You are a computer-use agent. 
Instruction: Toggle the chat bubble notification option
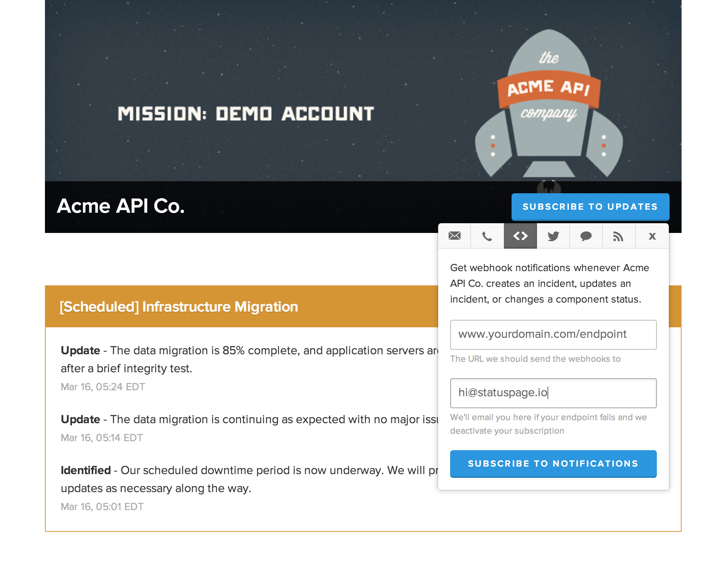(587, 235)
